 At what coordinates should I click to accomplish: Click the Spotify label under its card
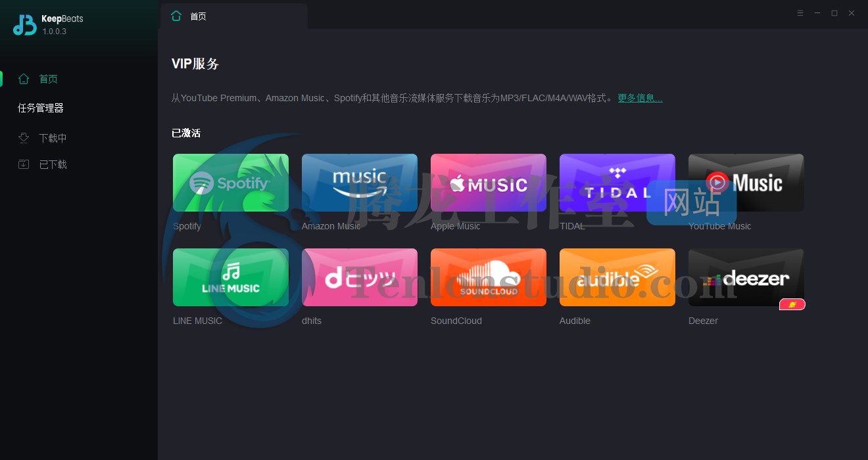coord(187,226)
